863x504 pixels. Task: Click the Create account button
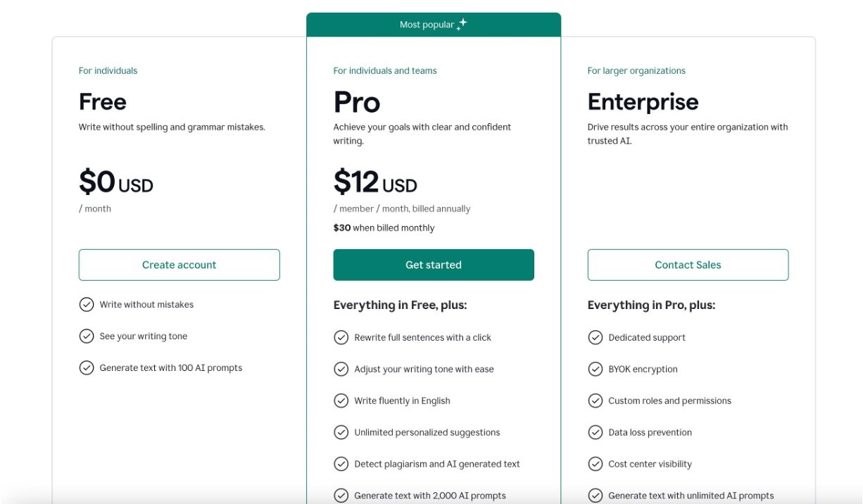tap(179, 265)
